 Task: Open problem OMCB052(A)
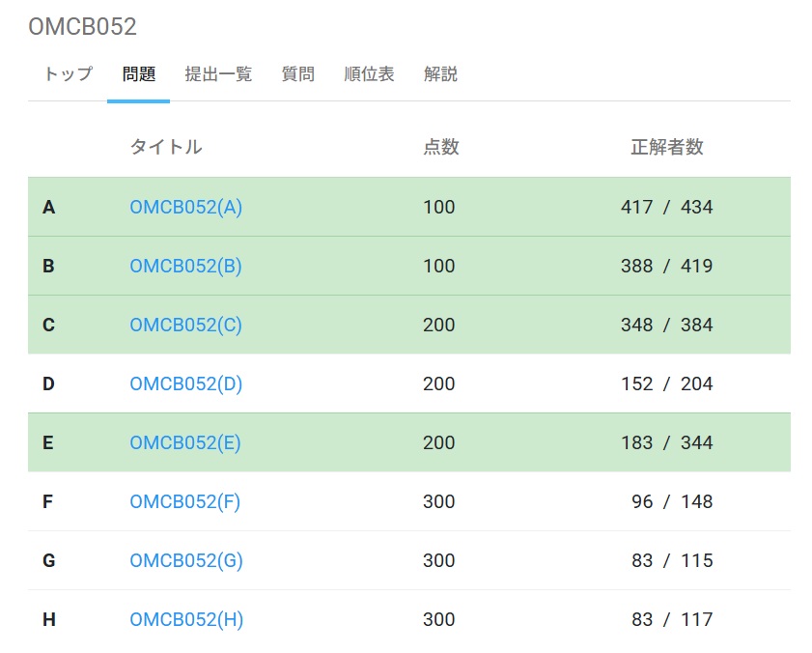185,207
